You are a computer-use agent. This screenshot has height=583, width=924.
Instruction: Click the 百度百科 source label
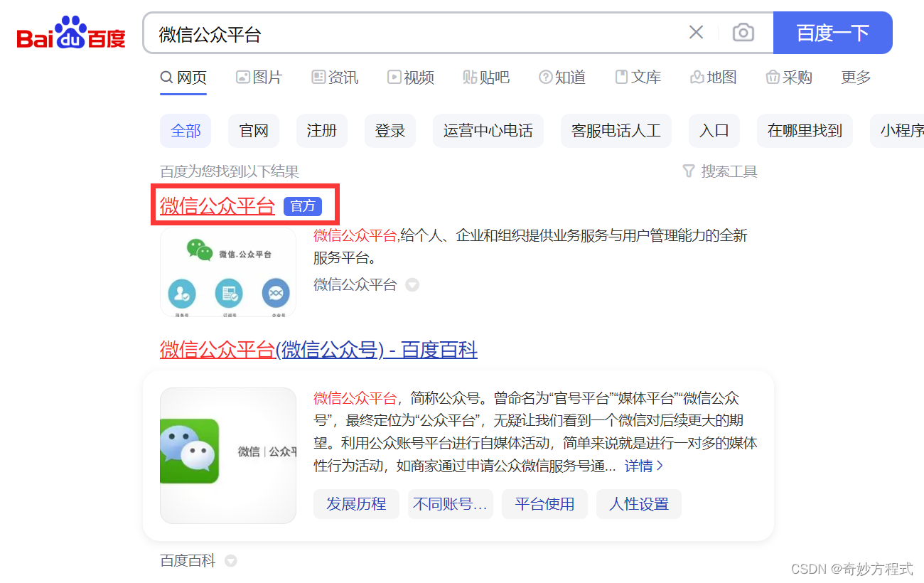(x=188, y=561)
